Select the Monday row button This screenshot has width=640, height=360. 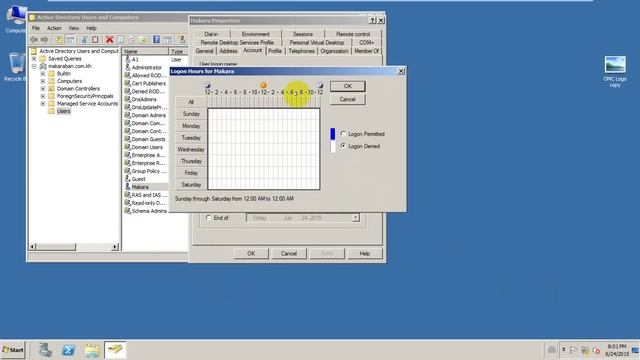pyautogui.click(x=191, y=126)
